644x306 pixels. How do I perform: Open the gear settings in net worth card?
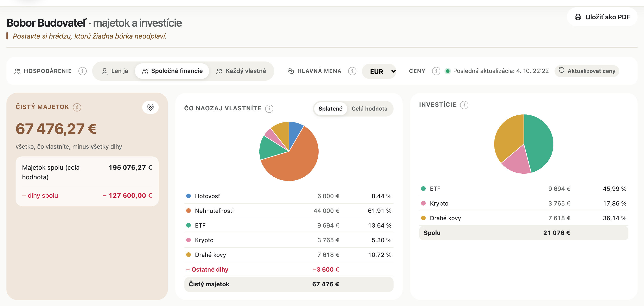[150, 107]
